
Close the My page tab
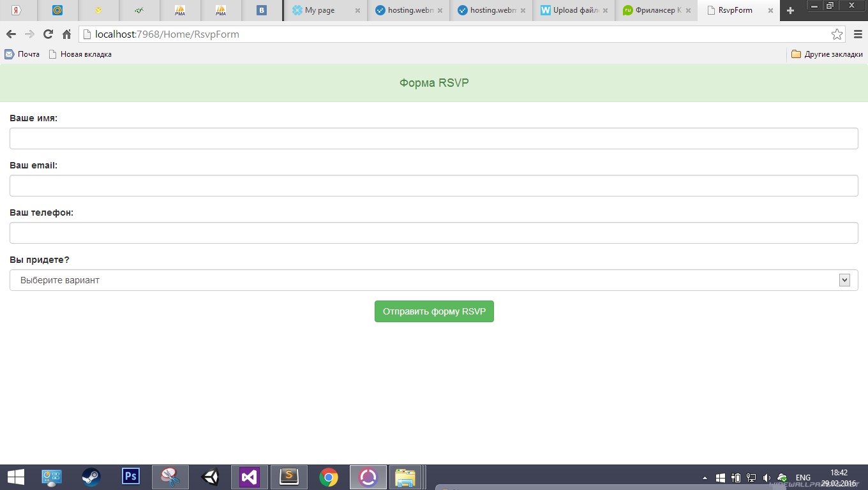(357, 11)
